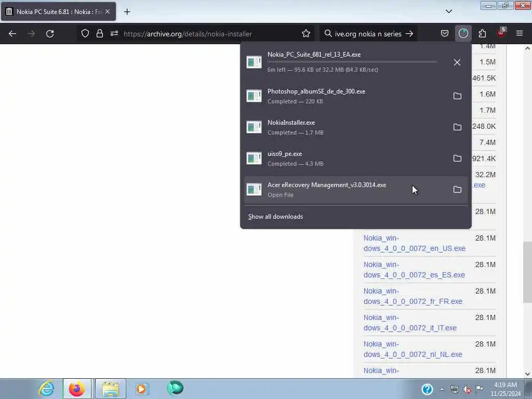
Task: Click the scrollbar down arrow
Action: pyautogui.click(x=527, y=374)
